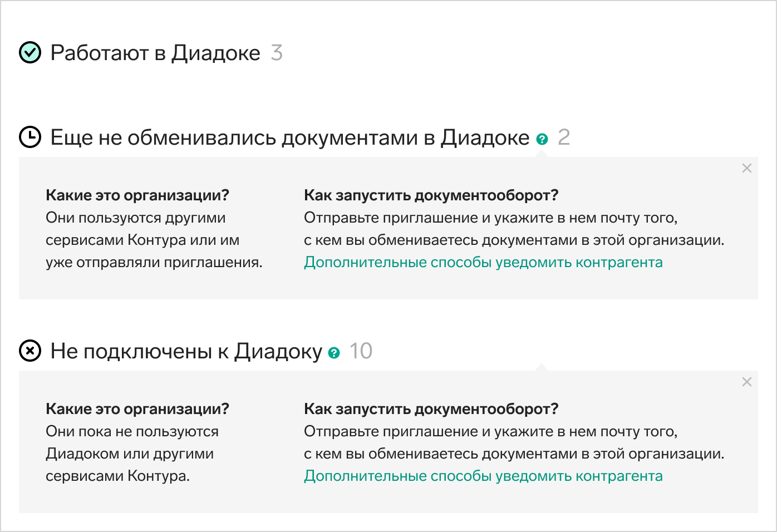Expand the Еще не обменивались документами в Диадоке section
Viewport: 777px width, 532px height.
click(290, 137)
